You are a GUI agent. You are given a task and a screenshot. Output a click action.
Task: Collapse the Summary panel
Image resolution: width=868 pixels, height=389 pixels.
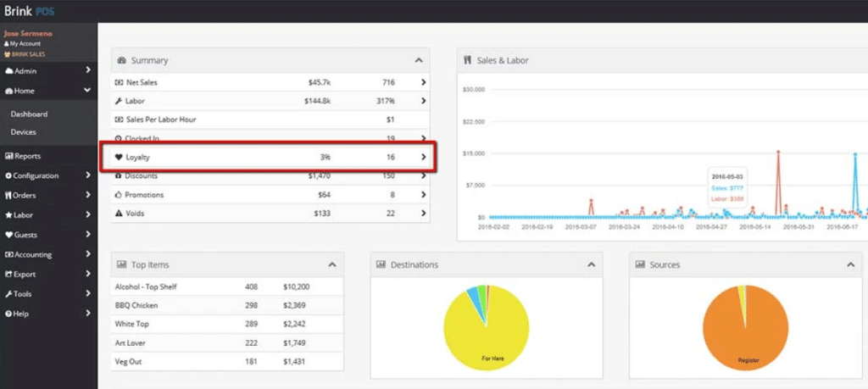(x=418, y=61)
